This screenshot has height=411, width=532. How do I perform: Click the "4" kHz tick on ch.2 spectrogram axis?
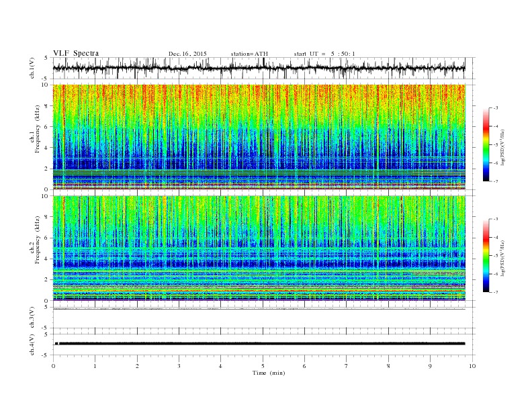(x=47, y=259)
